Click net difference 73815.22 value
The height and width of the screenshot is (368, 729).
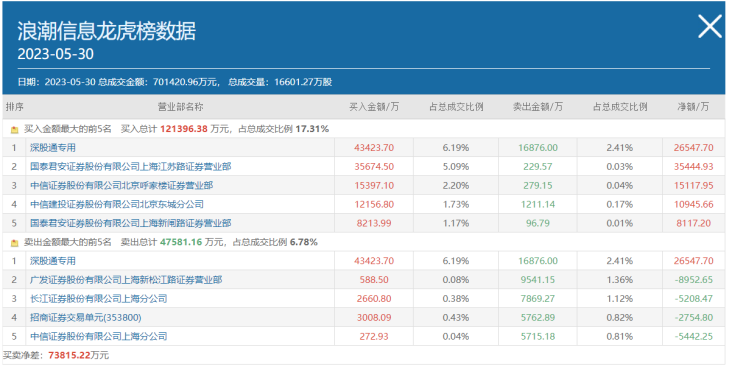tap(69, 355)
